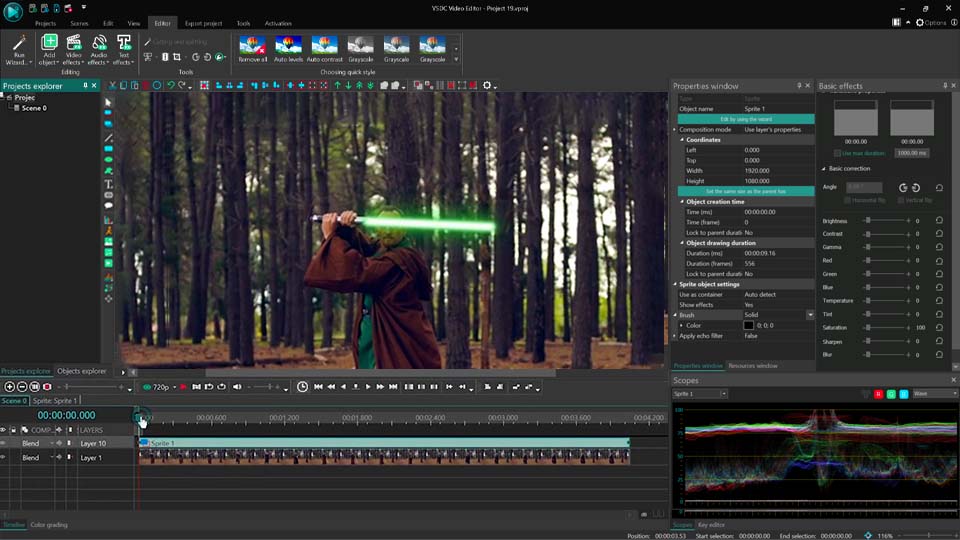This screenshot has width=960, height=540.
Task: Open the Brush type dropdown
Action: pos(810,315)
